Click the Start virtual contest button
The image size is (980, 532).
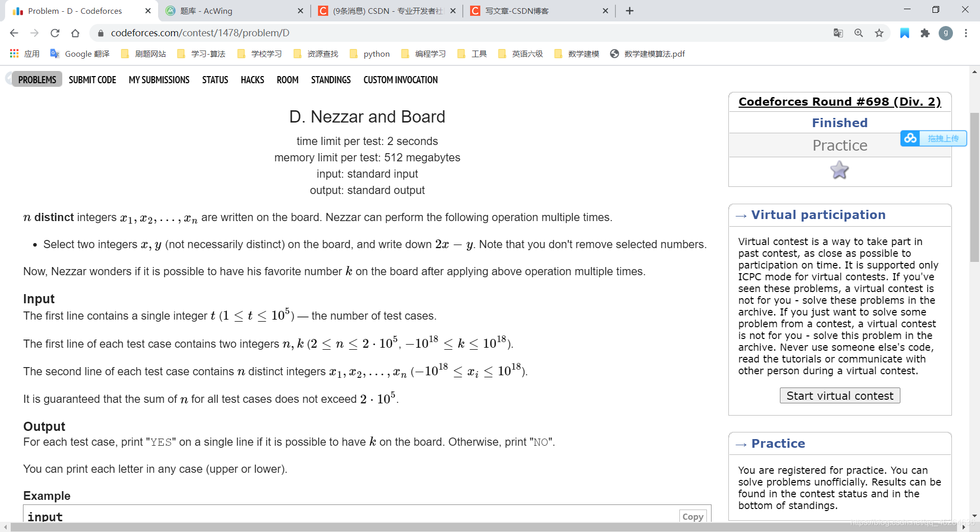(840, 396)
